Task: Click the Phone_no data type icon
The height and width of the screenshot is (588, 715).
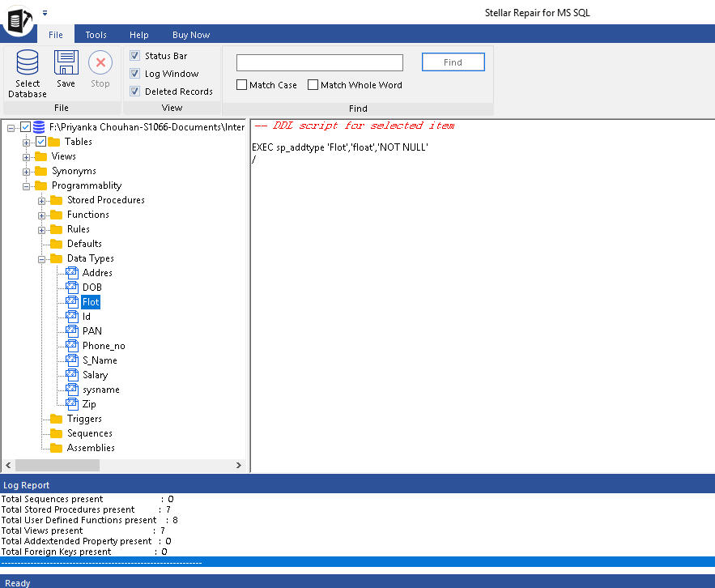Action: [72, 346]
